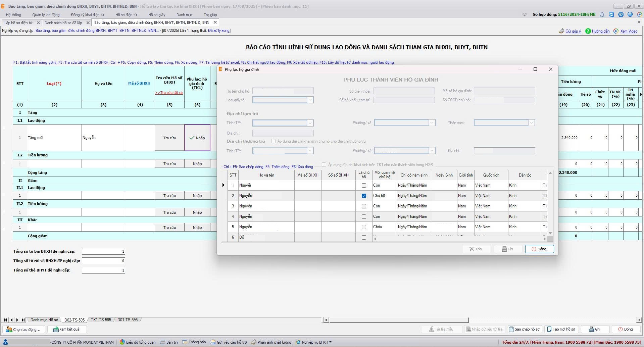
Task: Expand the Loại giấy tờ dropdown
Action: click(x=310, y=100)
